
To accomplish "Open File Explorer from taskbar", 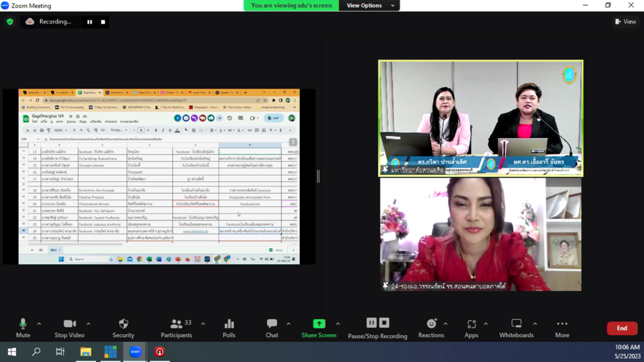I will click(x=85, y=352).
